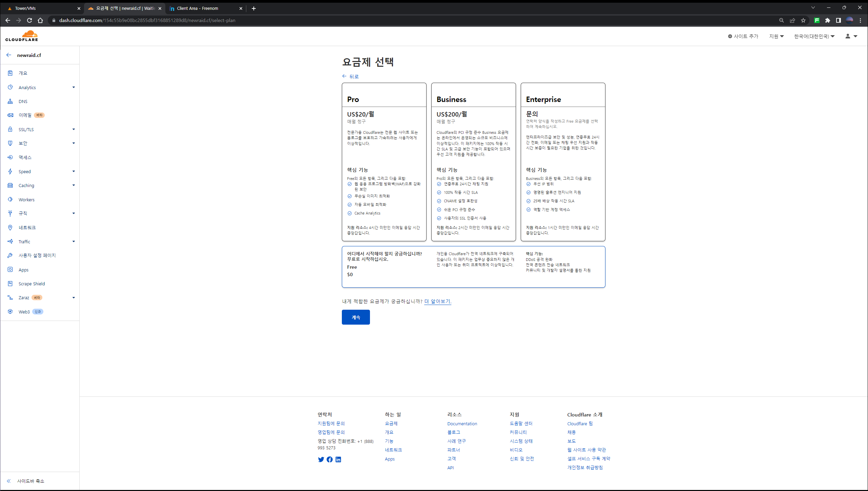Screen dimensions: 868x491
Task: Open the 지원 support menu
Action: pyautogui.click(x=776, y=36)
